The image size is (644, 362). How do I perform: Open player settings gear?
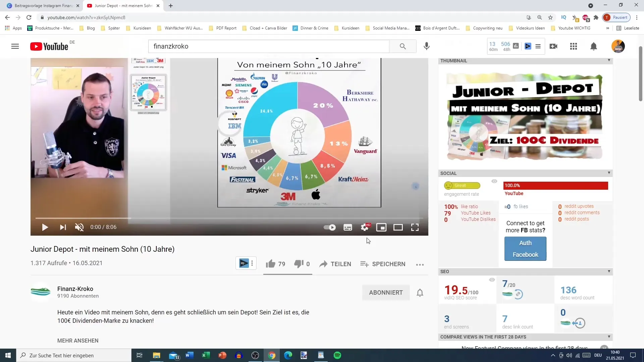coord(365,227)
